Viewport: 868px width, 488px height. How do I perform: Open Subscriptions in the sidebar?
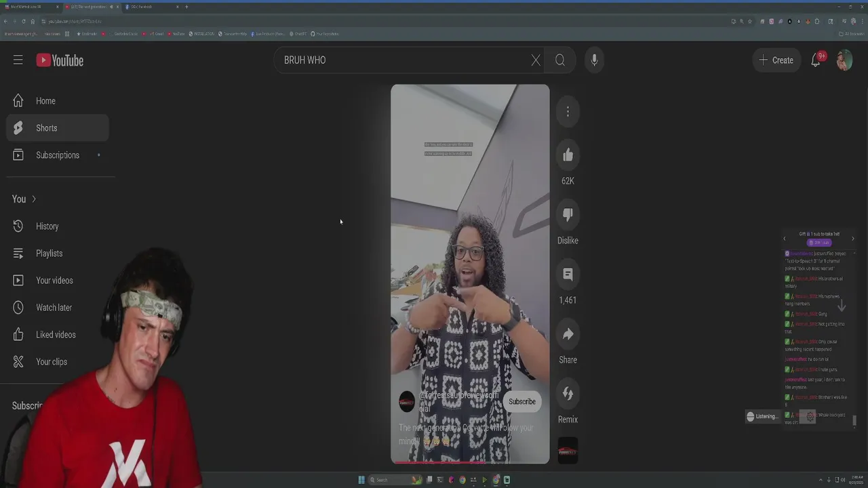58,155
